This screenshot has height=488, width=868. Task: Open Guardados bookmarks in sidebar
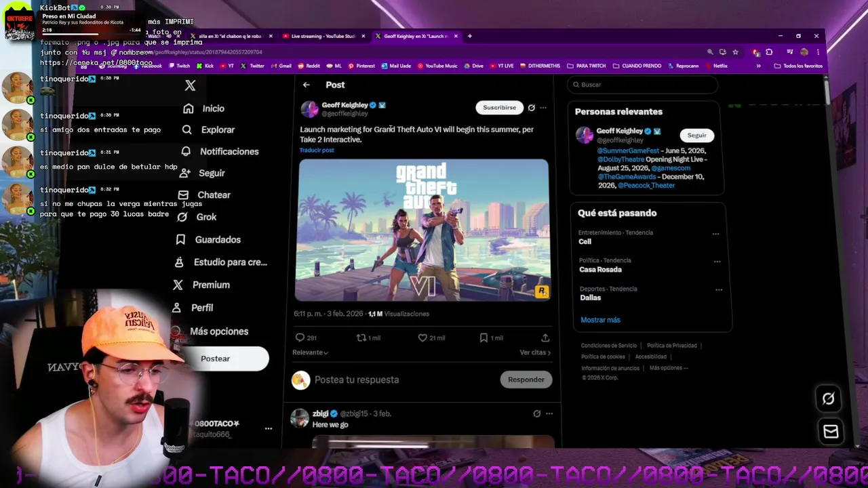coord(208,239)
